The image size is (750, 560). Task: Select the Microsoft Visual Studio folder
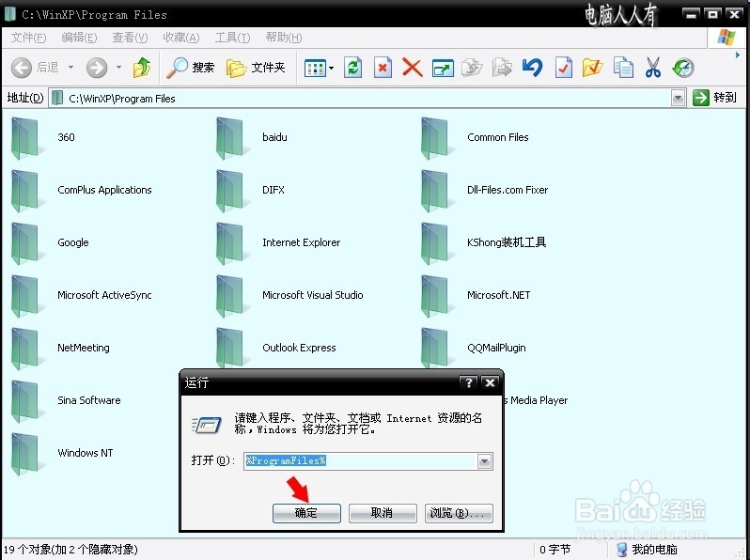point(289,296)
